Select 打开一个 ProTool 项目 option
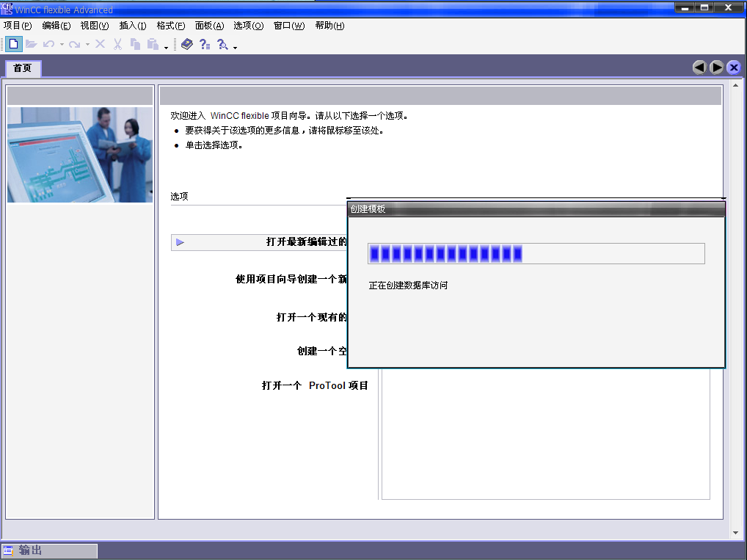The width and height of the screenshot is (747, 560). [x=315, y=385]
